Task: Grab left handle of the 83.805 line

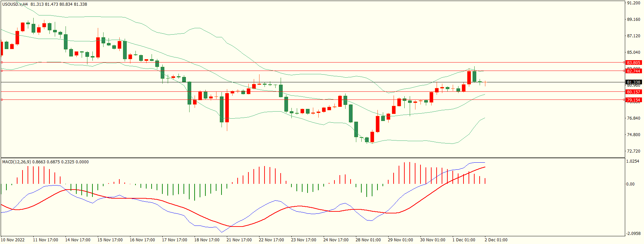Action: (x=2, y=63)
